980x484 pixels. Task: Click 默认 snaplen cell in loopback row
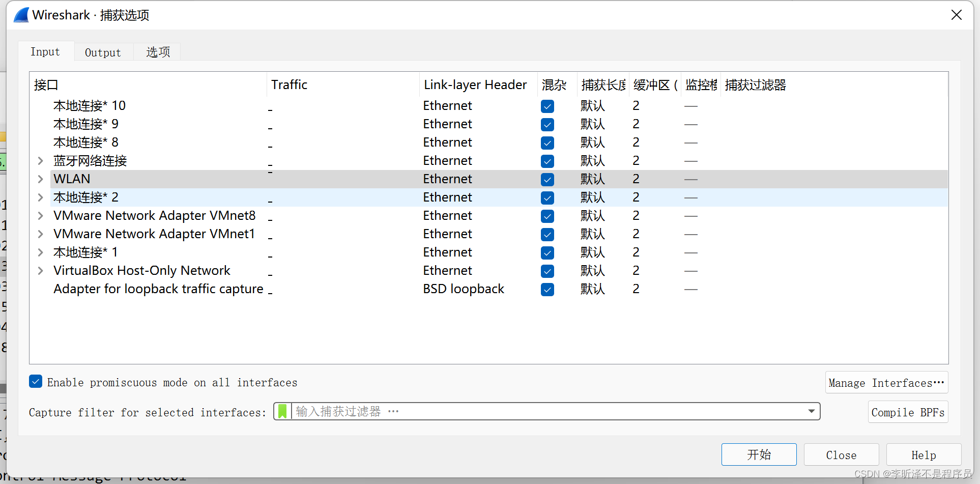(593, 289)
